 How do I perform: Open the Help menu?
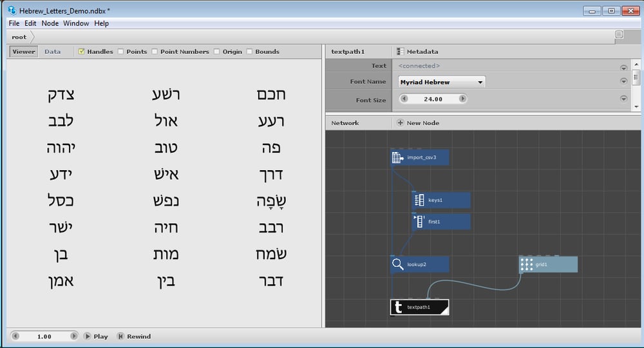102,23
